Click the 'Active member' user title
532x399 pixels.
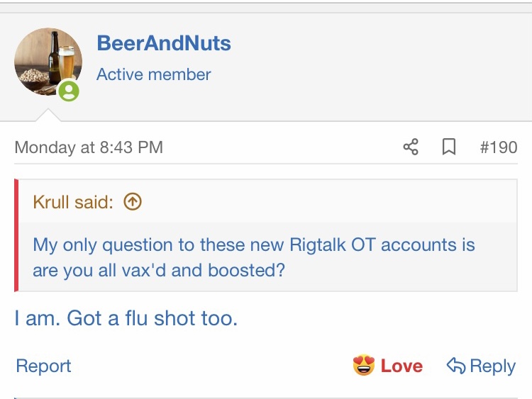pyautogui.click(x=154, y=74)
